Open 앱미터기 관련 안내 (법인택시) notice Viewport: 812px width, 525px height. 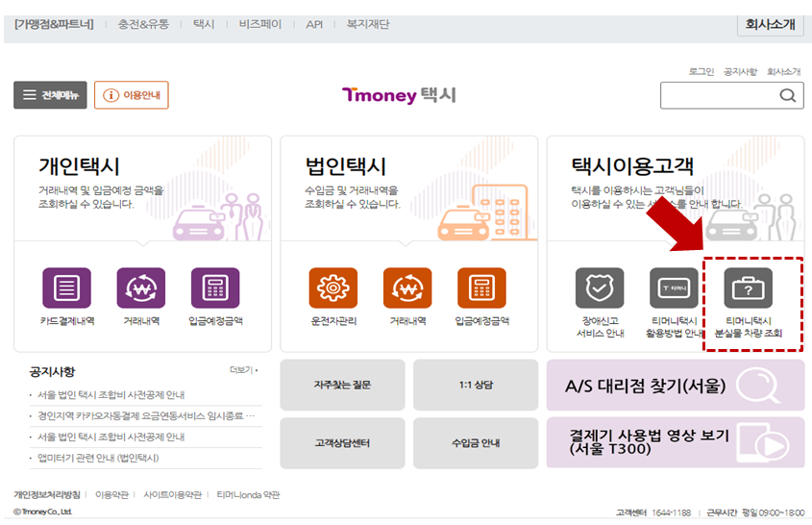(x=98, y=458)
